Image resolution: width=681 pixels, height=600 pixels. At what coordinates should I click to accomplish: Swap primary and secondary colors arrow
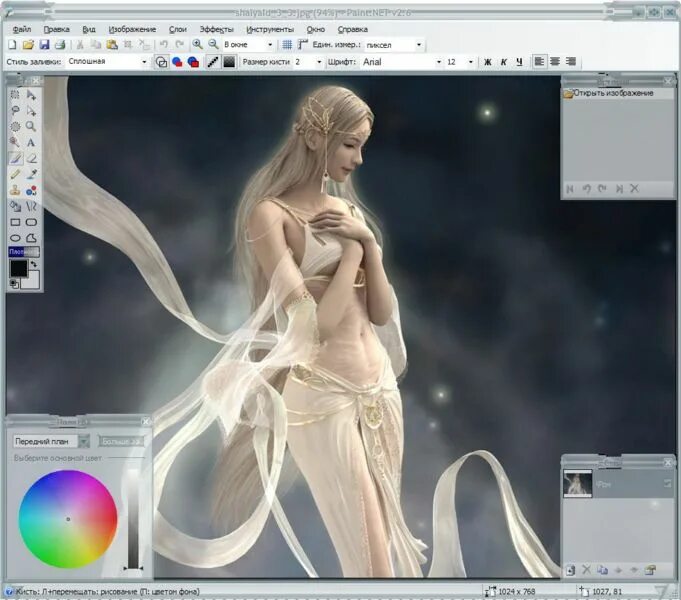coord(34,264)
